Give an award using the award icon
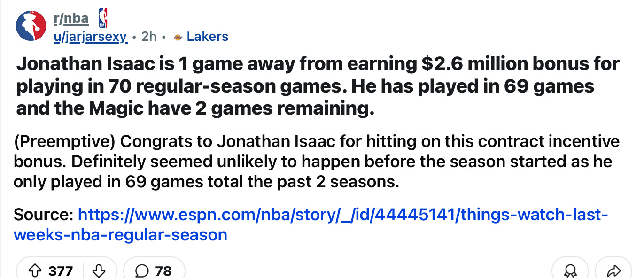This screenshot has width=644, height=278. click(570, 270)
